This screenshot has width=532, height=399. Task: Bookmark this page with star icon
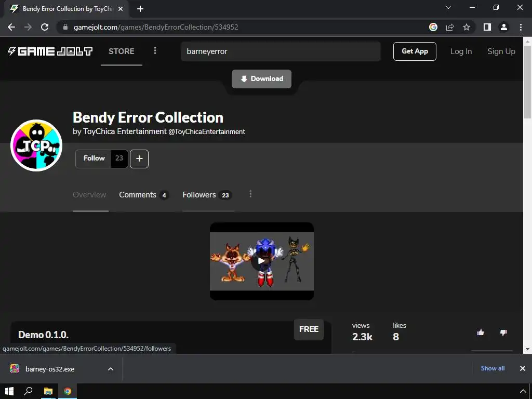click(467, 27)
